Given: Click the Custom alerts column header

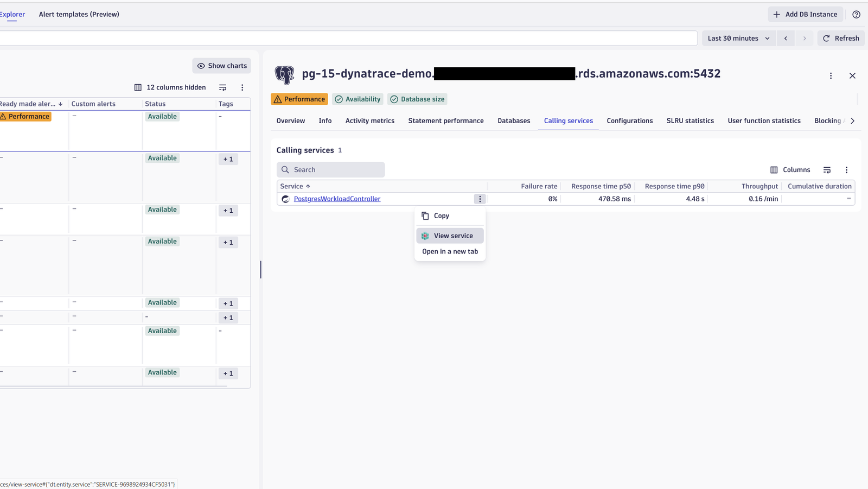Looking at the screenshot, I should [93, 104].
